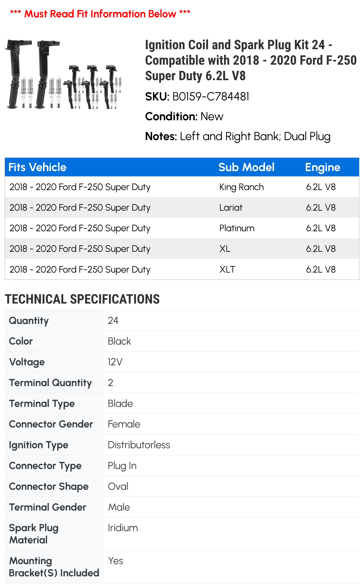This screenshot has width=364, height=588.
Task: Select the Lariat sub model row
Action: [182, 208]
